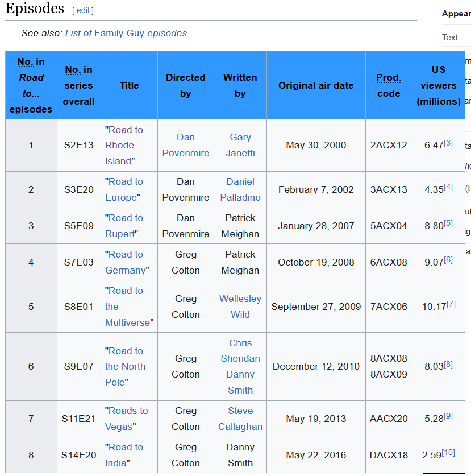Open the "Road to Rhode Island" episode link
Image resolution: width=471 pixels, height=476 pixels.
point(124,145)
